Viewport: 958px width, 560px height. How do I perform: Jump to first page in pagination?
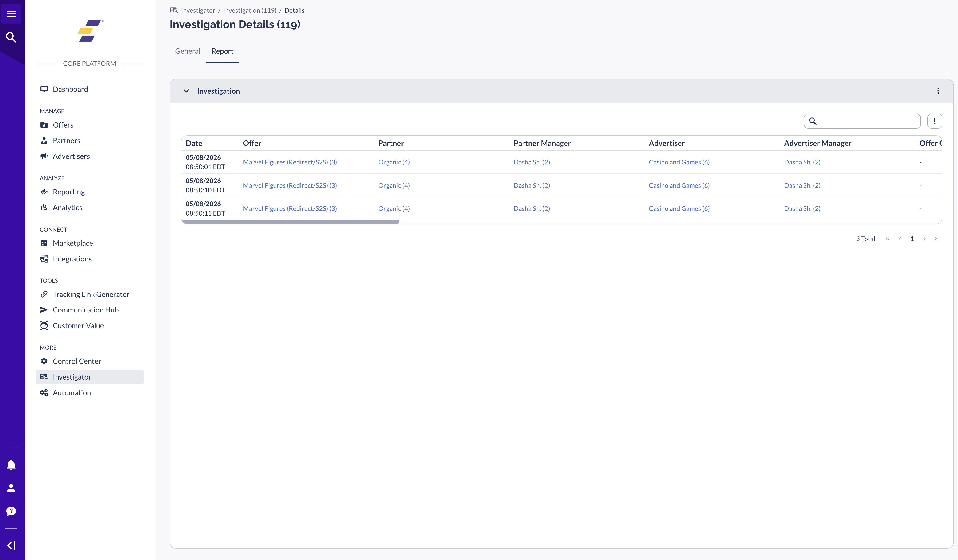888,239
